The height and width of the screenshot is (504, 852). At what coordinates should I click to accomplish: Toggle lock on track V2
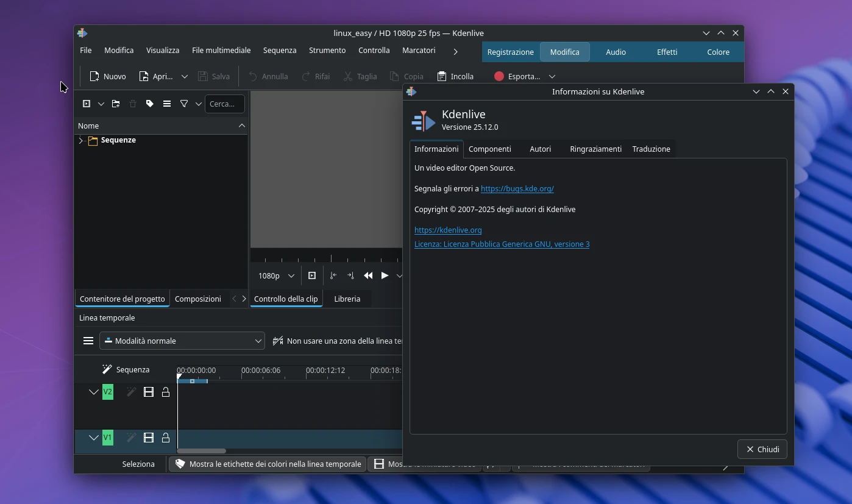click(x=166, y=392)
